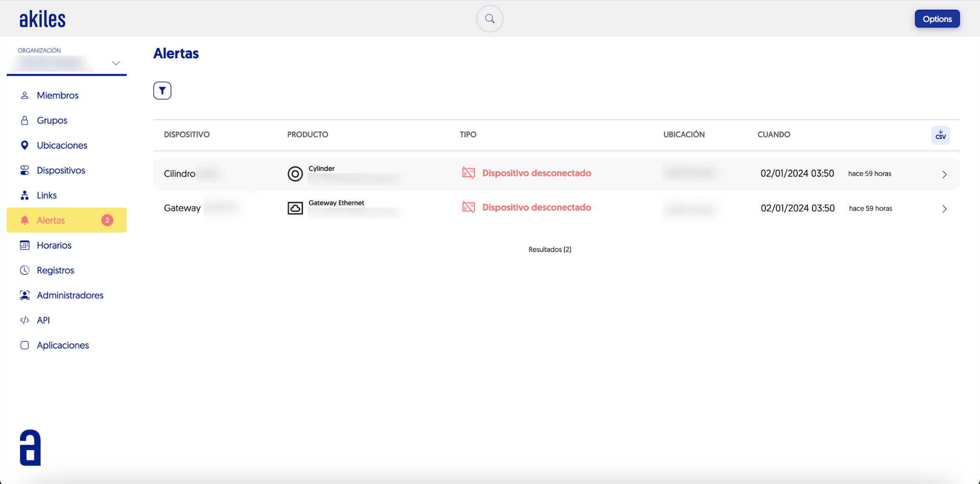This screenshot has height=484, width=980.
Task: Click disconnected device icon in Cilindro row
Action: coord(468,173)
